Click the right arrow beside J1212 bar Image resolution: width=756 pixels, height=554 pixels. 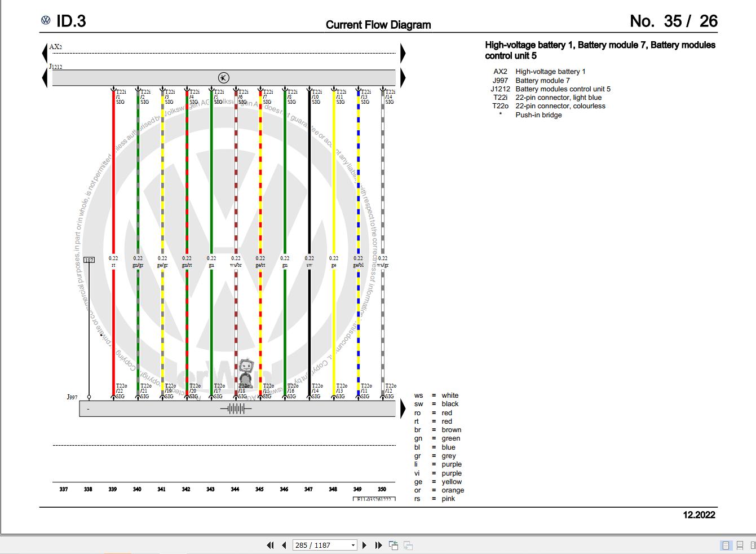[403, 78]
